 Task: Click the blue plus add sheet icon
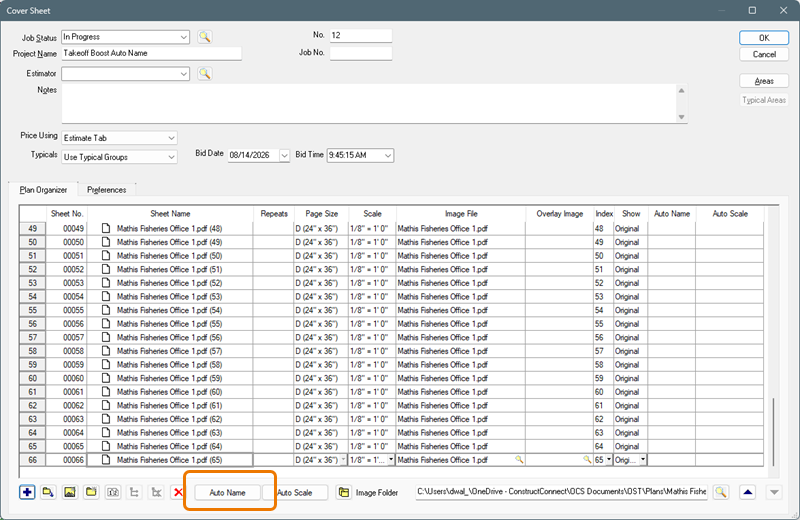tap(27, 492)
